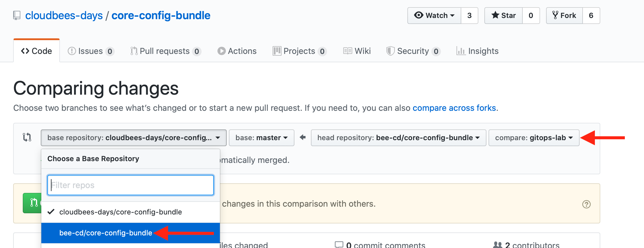Image resolution: width=644 pixels, height=248 pixels.
Task: Click the star count number
Action: [531, 16]
